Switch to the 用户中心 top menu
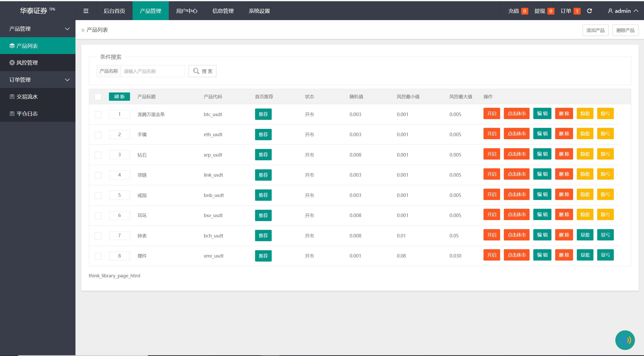 [x=187, y=11]
